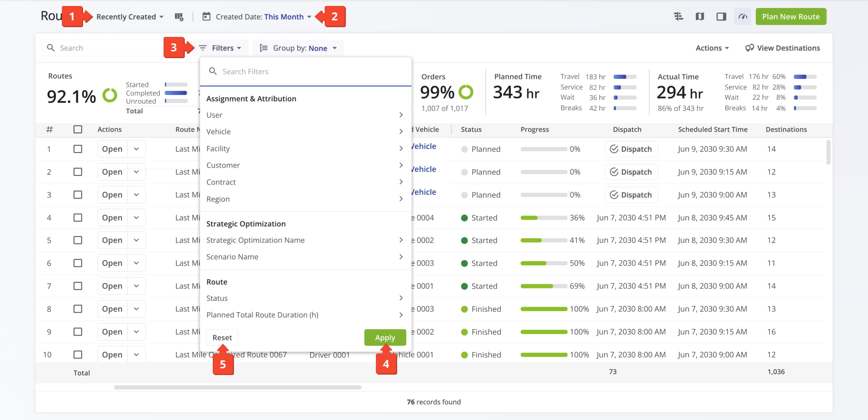Click the main Search input field
Screen dimensions: 868x420
click(x=104, y=48)
